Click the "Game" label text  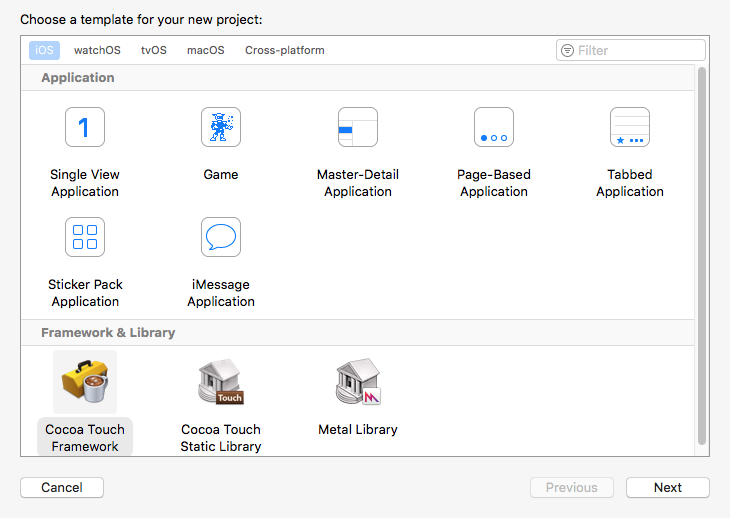click(x=221, y=175)
